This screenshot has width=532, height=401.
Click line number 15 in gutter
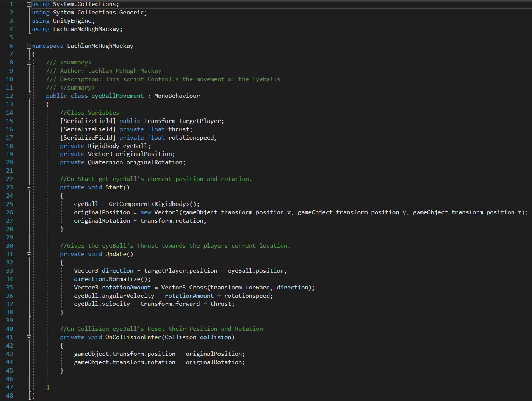coord(9,121)
